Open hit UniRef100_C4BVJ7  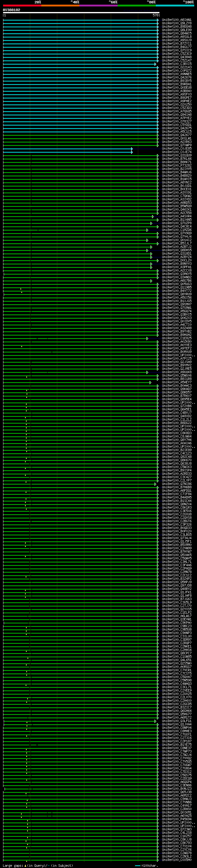click(176, 413)
